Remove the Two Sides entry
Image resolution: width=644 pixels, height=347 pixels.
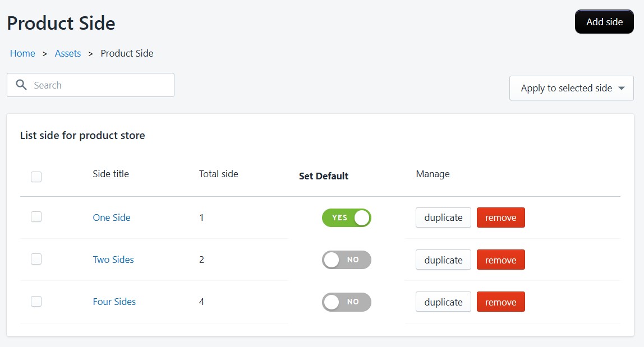click(500, 260)
